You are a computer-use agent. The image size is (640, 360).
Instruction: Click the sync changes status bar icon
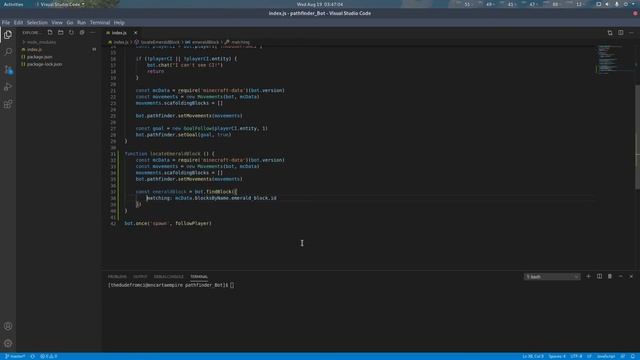coord(32,356)
